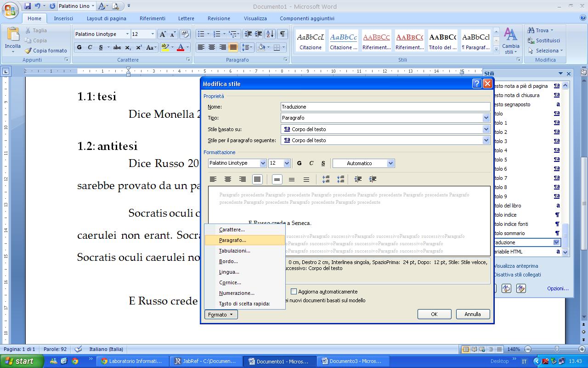
Task: Switch to Inserisci ribbon tab
Action: 63,18
